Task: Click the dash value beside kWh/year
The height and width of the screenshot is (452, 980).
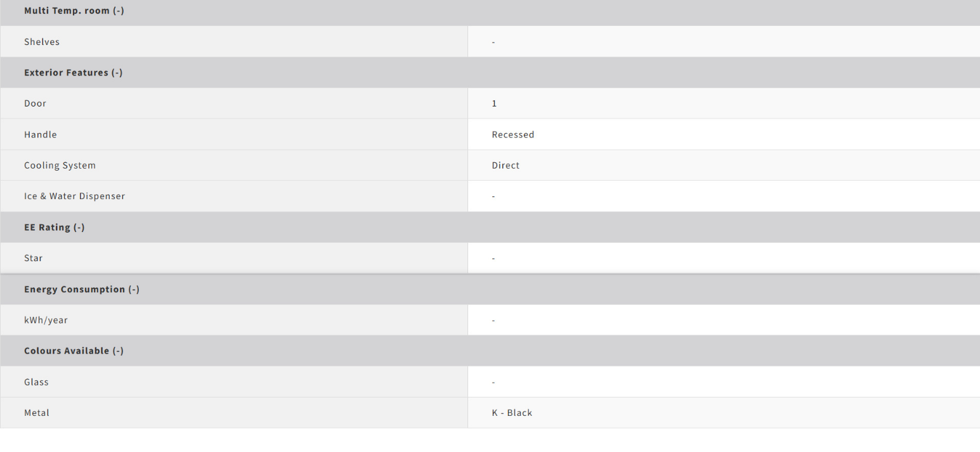Action: tap(493, 320)
